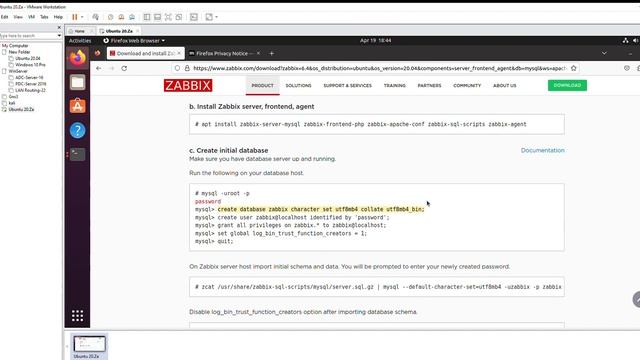Open the VMware View menu

(x=18, y=17)
